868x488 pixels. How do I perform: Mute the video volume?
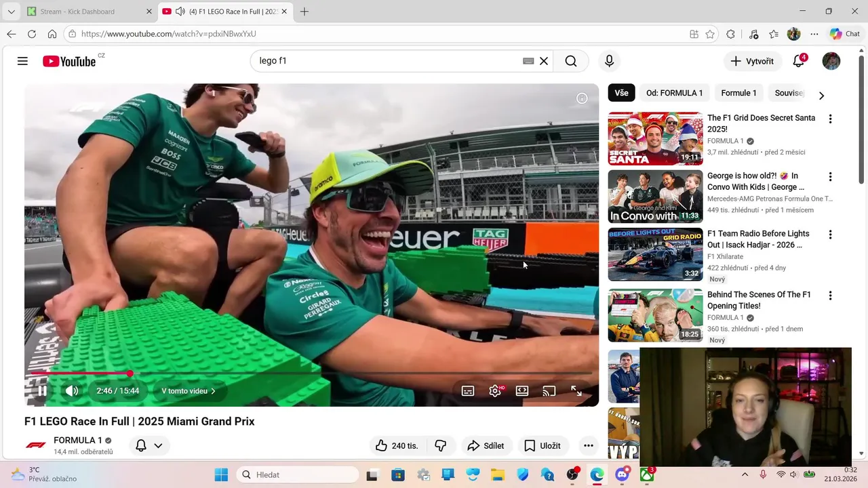(72, 390)
